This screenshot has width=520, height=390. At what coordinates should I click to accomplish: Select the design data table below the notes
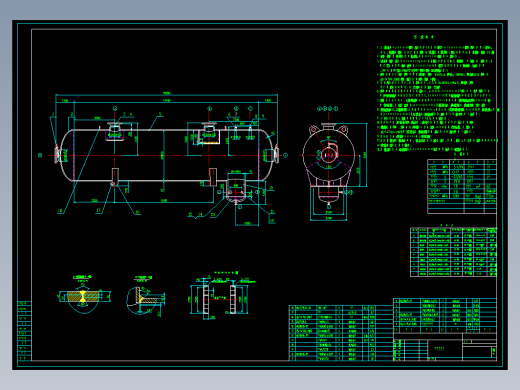[x=462, y=186]
